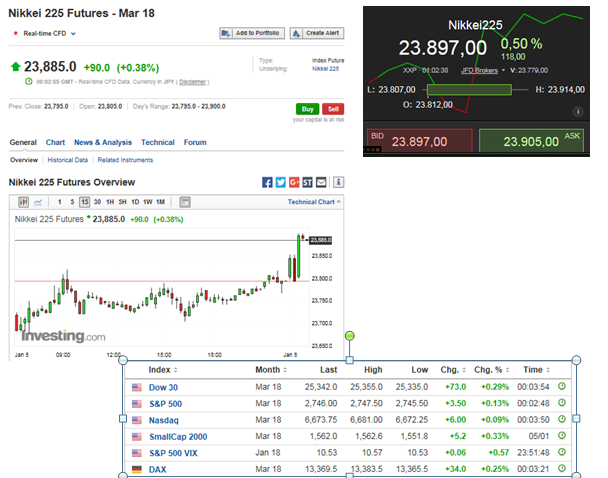Viewport: 608px width, 478px height.
Task: Share overview by email icon
Action: (321, 182)
